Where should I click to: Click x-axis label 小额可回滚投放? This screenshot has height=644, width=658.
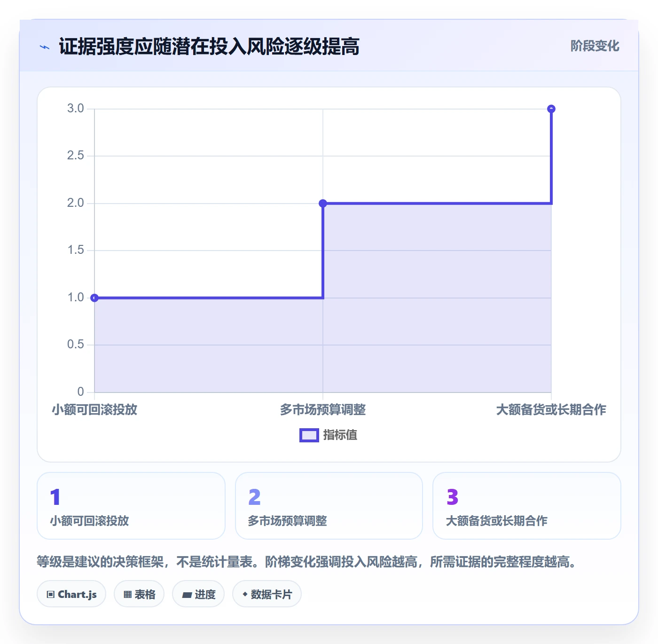pos(94,410)
